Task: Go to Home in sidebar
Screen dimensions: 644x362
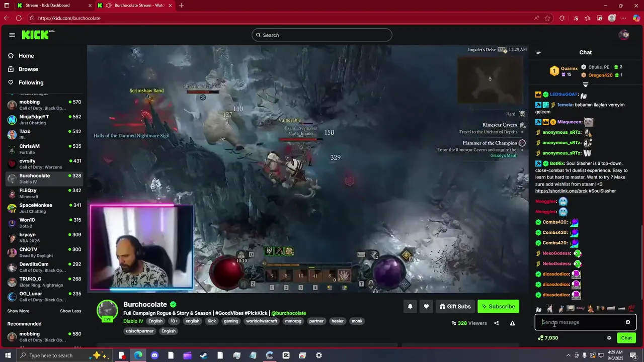Action: pyautogui.click(x=26, y=56)
